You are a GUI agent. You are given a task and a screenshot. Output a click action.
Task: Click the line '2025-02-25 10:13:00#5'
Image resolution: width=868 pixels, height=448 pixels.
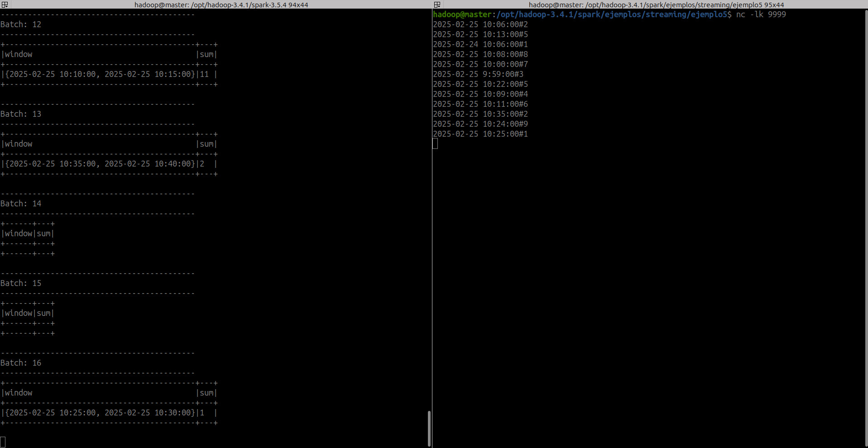click(x=480, y=34)
